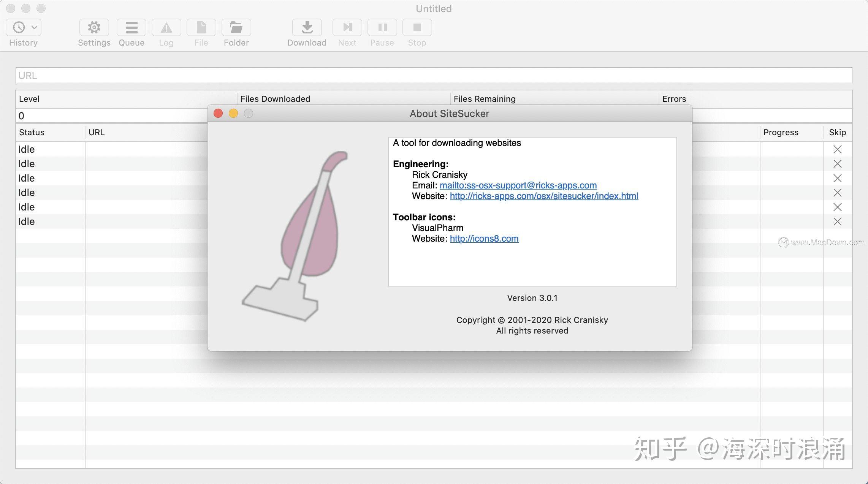This screenshot has width=868, height=484.
Task: Select the Files Downloaded column header
Action: 275,99
